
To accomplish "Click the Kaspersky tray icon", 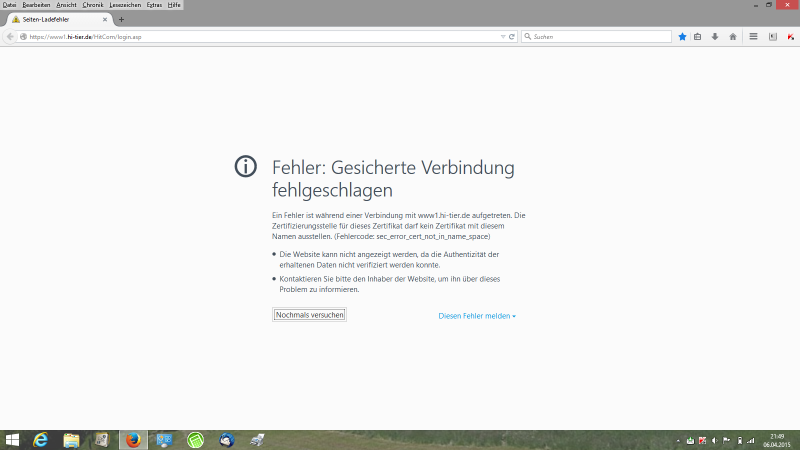I will pos(703,440).
